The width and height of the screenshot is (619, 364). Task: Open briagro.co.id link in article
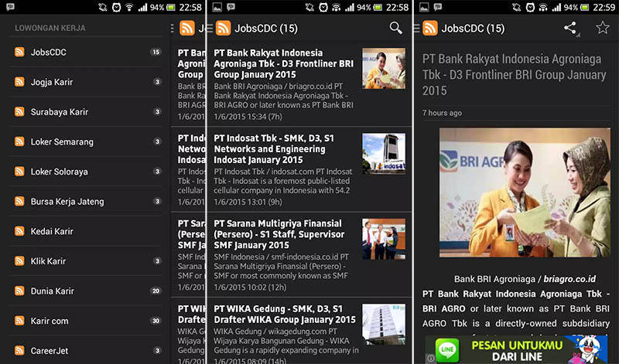[569, 279]
